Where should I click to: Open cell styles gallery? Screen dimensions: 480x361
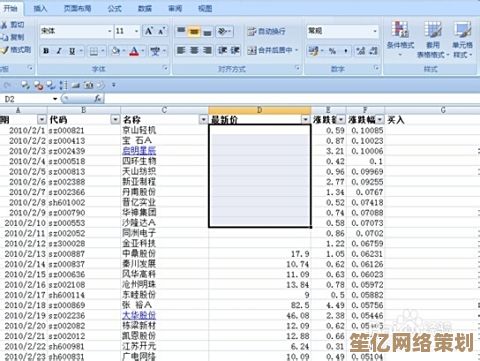(x=462, y=39)
